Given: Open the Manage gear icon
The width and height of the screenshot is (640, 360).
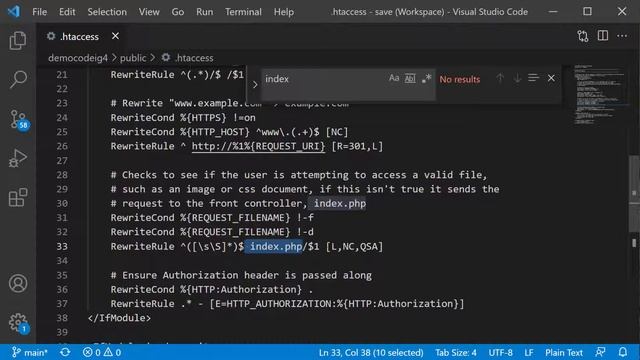Looking at the screenshot, I should 18,323.
